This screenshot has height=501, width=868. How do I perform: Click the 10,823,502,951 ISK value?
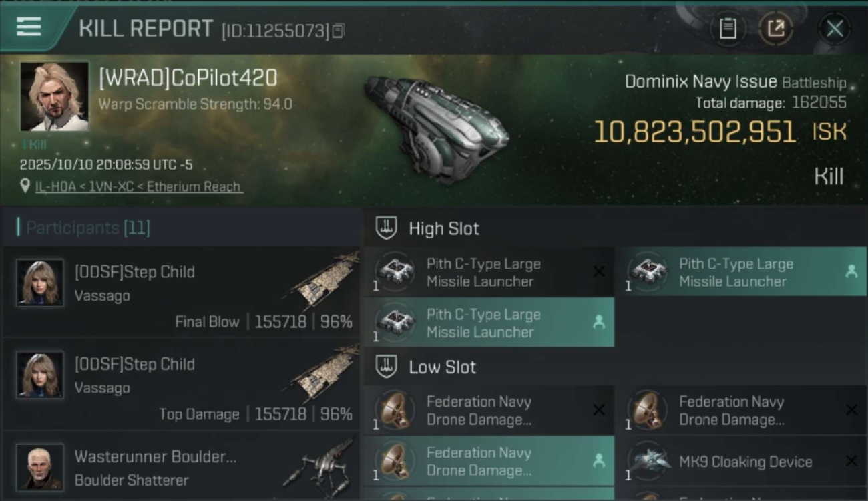coord(694,132)
